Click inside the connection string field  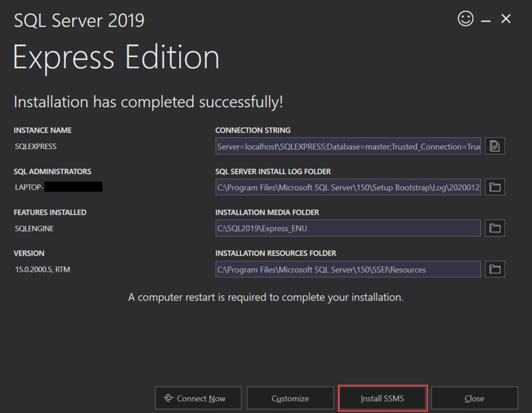(x=348, y=146)
